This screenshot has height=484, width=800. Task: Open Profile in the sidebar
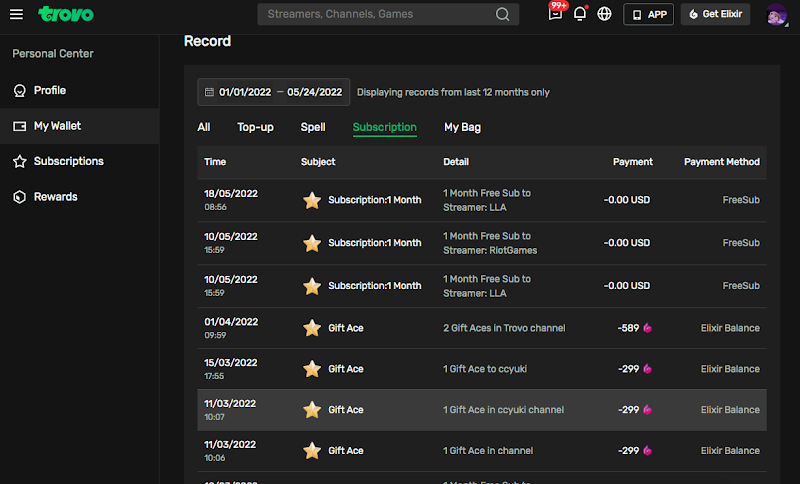coord(49,90)
